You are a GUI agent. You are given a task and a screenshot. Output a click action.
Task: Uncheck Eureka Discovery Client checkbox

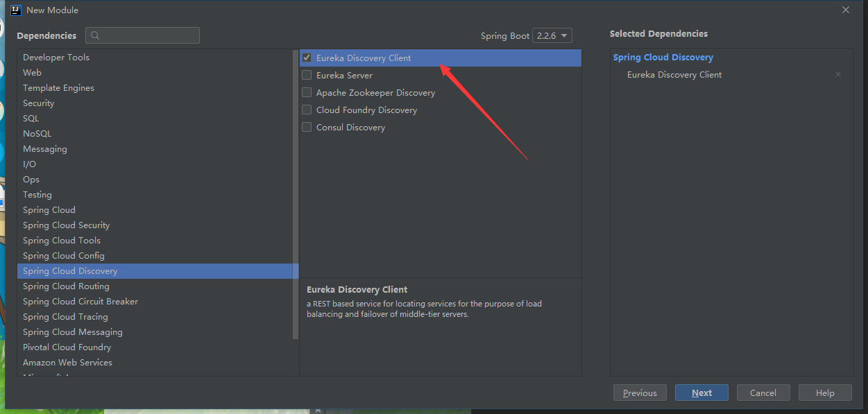click(x=307, y=58)
